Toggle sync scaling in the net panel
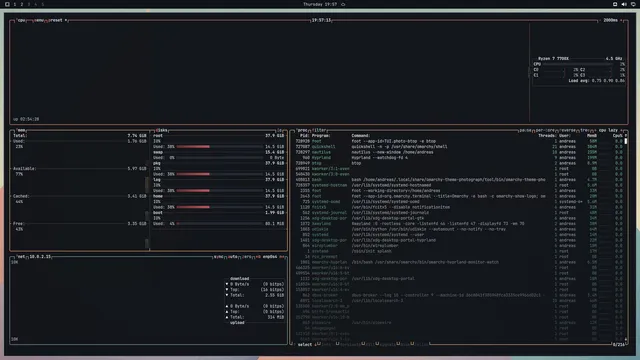This screenshot has width=640, height=360. tap(219, 257)
